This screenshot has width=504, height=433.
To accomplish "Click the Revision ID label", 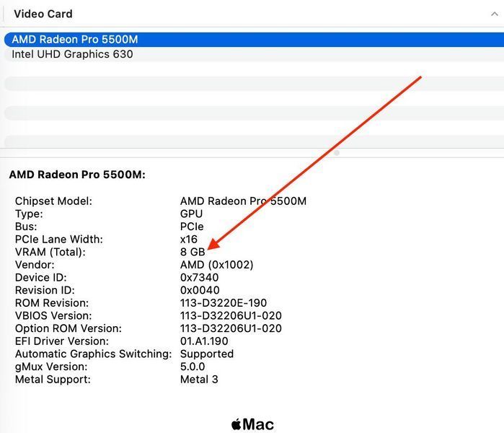I will coord(45,290).
